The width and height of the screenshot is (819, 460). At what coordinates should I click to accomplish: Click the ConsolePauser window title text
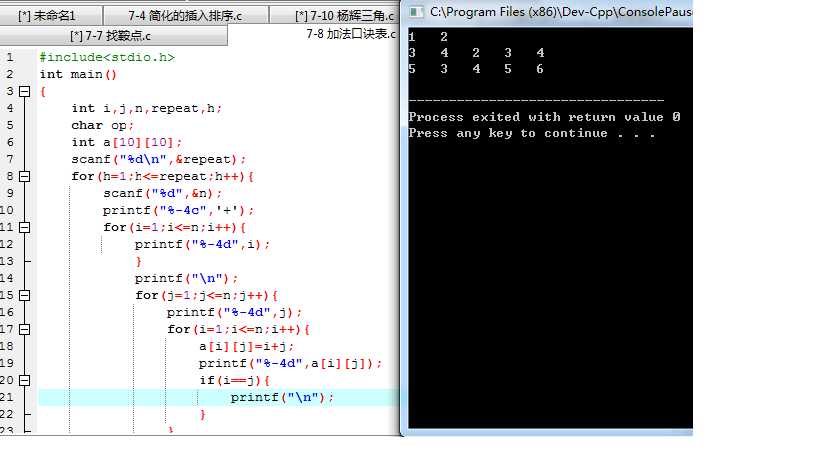[x=560, y=11]
